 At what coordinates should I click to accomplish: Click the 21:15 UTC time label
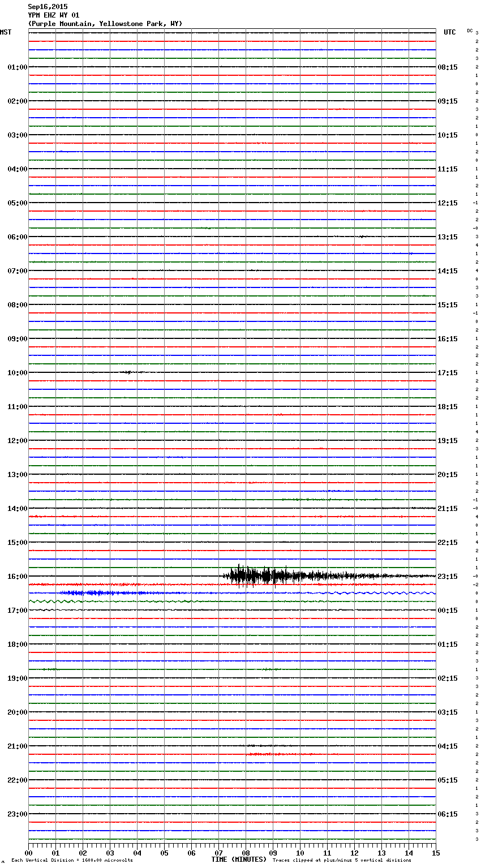coord(448,509)
